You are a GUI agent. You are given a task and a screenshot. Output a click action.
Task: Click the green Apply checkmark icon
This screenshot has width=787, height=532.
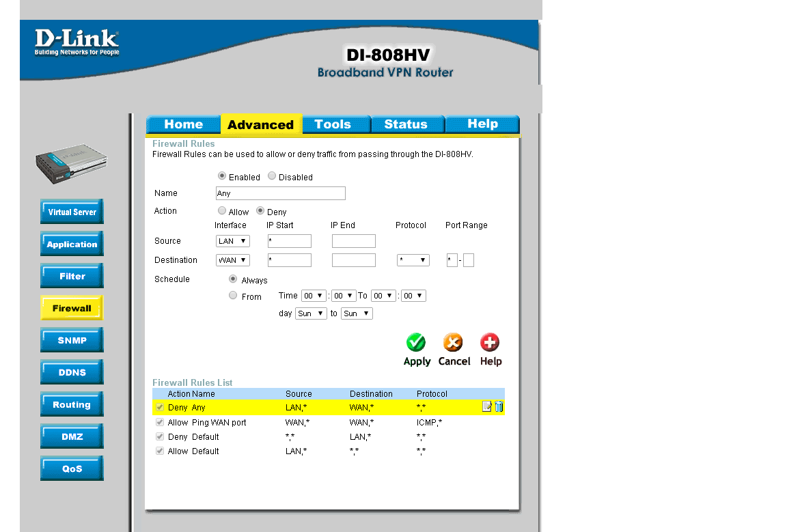pos(416,342)
